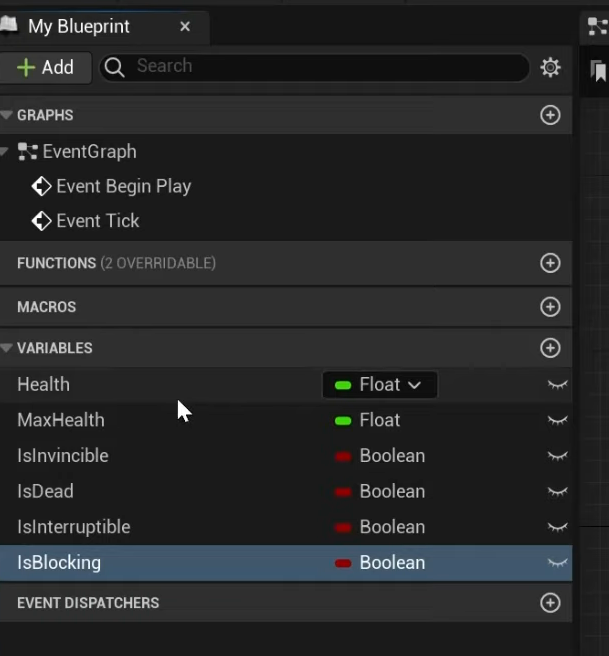
Task: Add a new graph with plus icon
Action: [x=550, y=115]
